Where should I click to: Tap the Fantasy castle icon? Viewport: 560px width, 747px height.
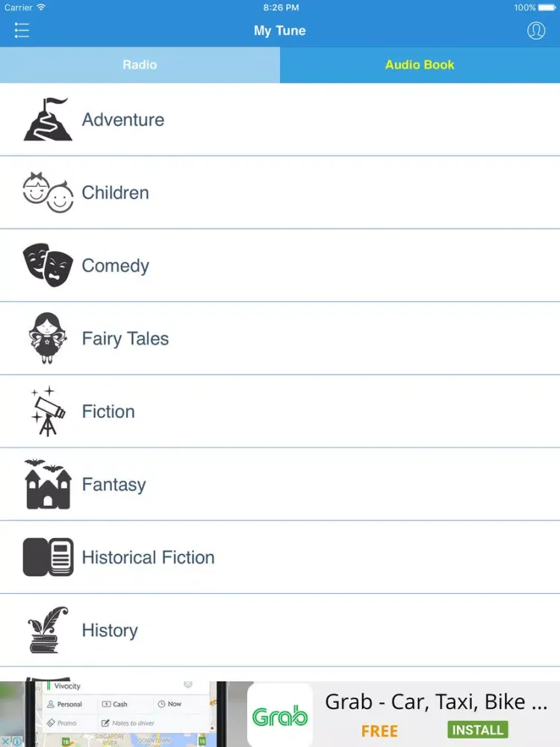[x=48, y=484]
